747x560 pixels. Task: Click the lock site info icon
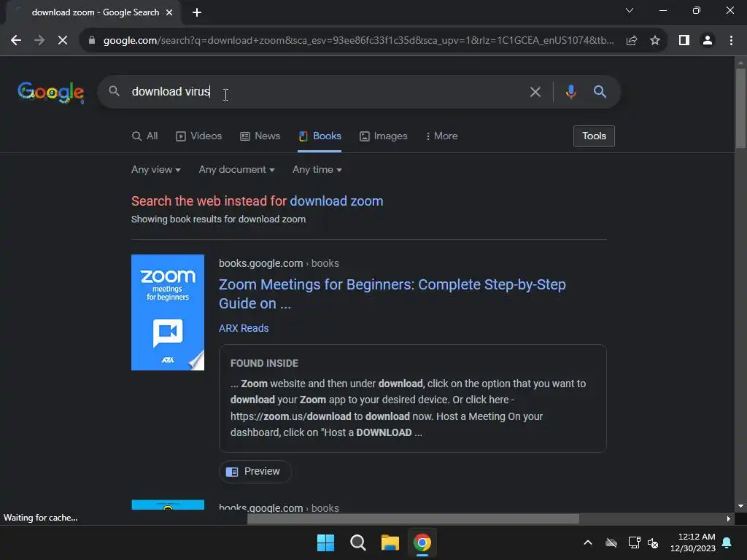(92, 41)
